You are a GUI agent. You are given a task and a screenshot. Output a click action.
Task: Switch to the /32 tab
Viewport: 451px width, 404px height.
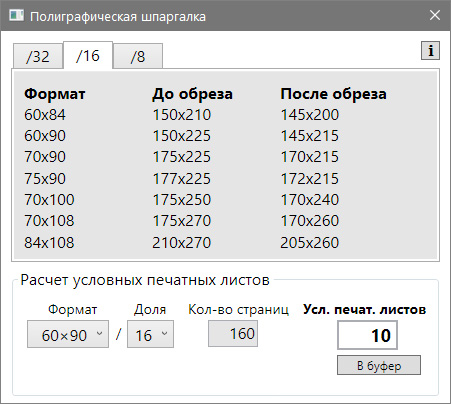[x=38, y=56]
